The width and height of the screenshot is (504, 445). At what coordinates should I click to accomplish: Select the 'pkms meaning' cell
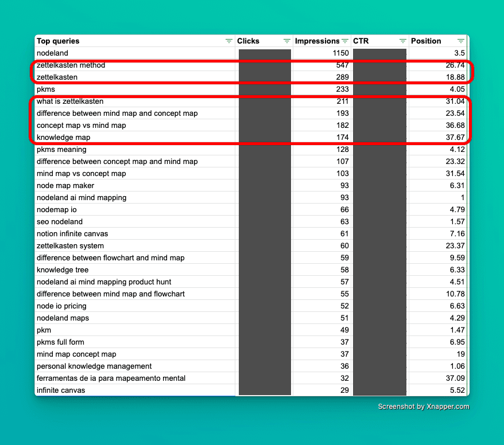tap(135, 149)
